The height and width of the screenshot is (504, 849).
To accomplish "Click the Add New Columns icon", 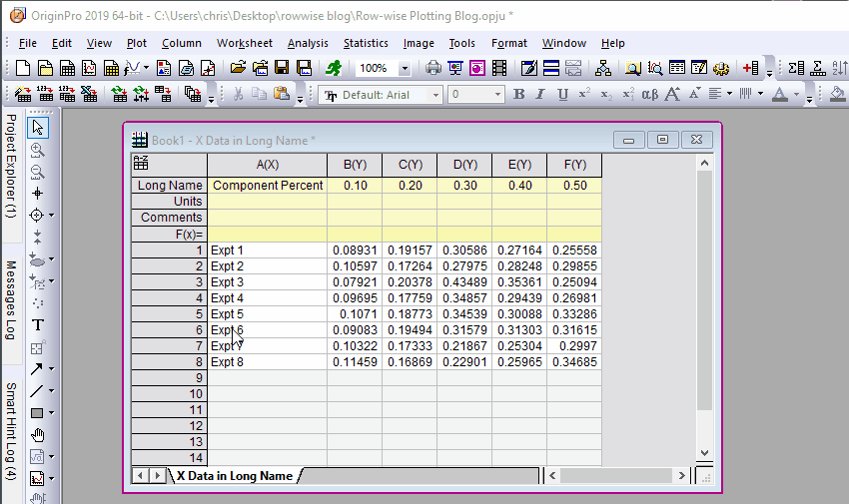I will (x=750, y=68).
